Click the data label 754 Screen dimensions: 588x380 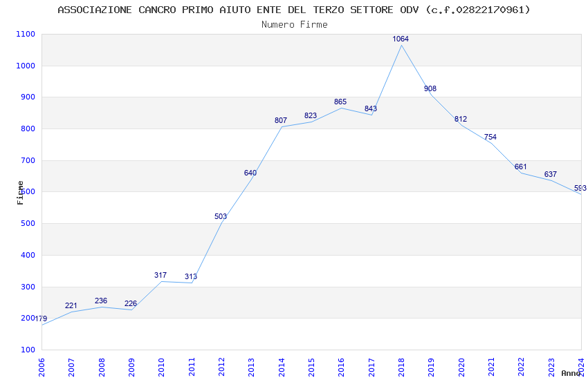tap(490, 137)
